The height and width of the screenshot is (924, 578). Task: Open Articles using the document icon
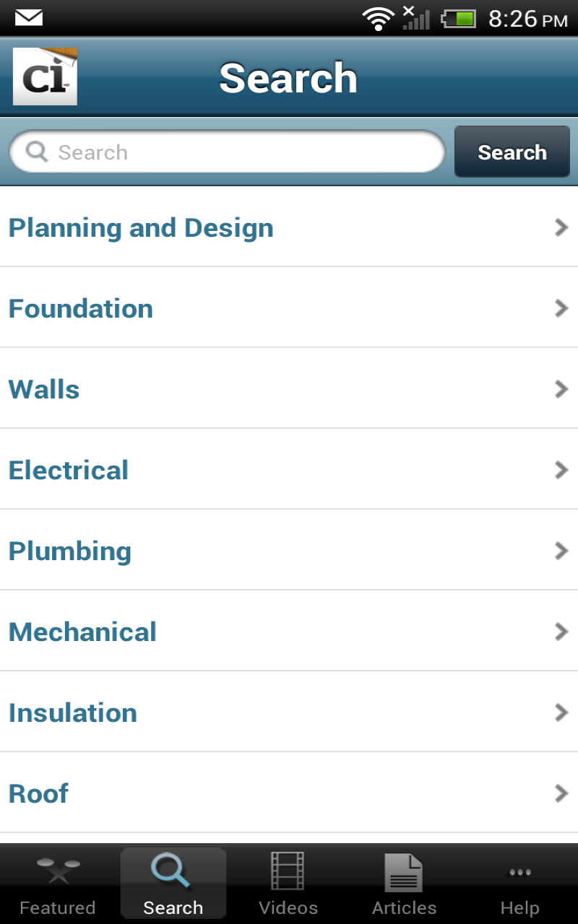tap(403, 869)
